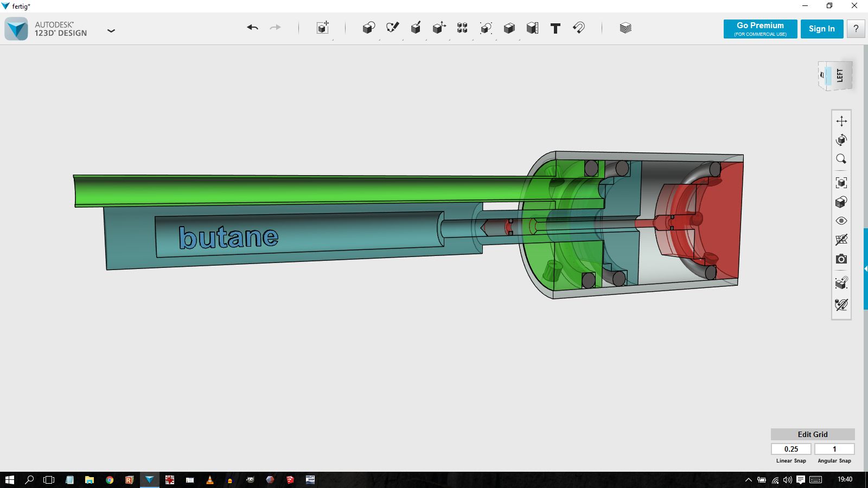Toggle object visibility with the eye icon

pyautogui.click(x=841, y=221)
